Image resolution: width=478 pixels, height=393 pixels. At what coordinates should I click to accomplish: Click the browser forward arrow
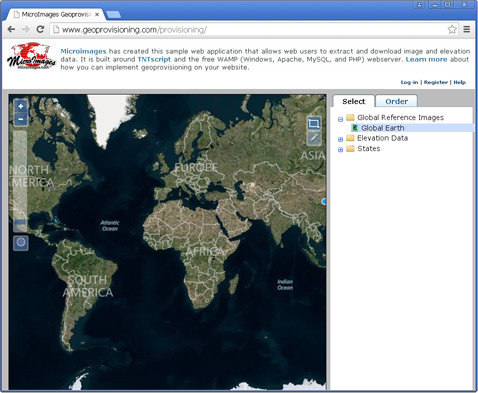coord(26,30)
